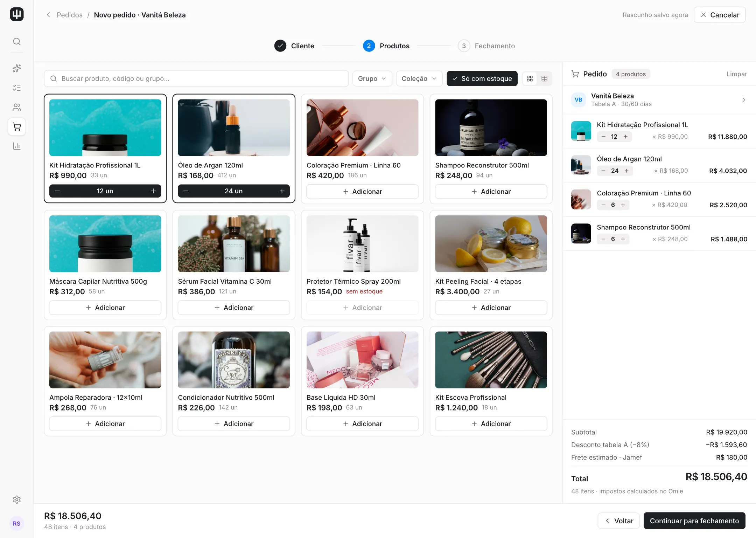Add Kit Escova Profissional
756x538 pixels.
pos(491,423)
